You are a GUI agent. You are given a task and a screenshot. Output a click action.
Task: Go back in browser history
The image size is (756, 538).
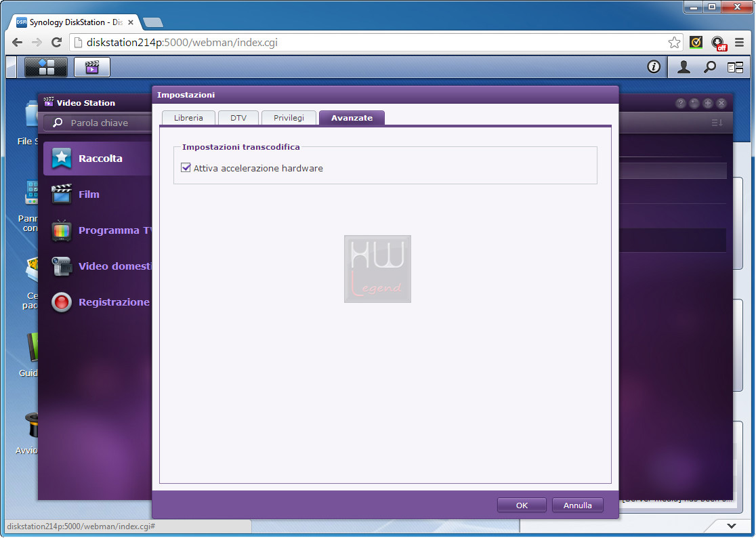pyautogui.click(x=18, y=43)
